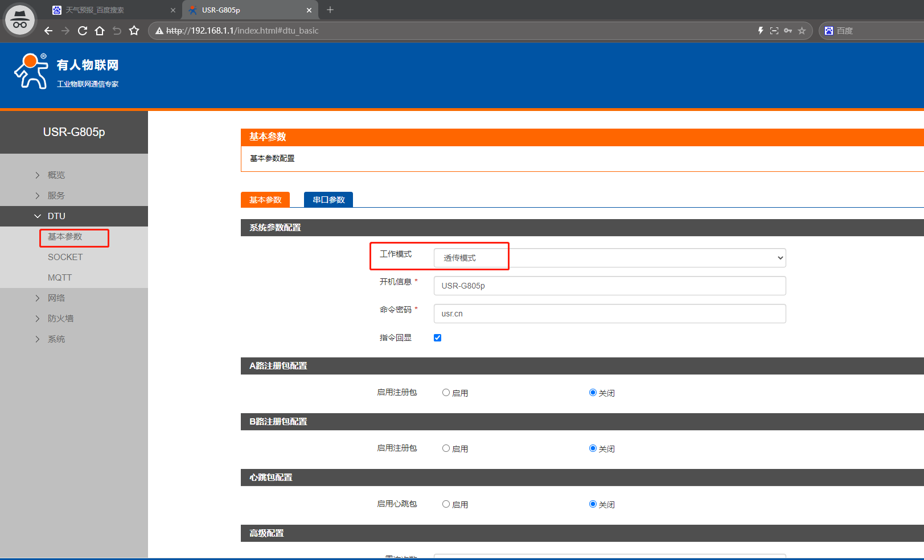Image resolution: width=924 pixels, height=560 pixels.
Task: Open the 工作模式 dropdown
Action: tap(609, 258)
